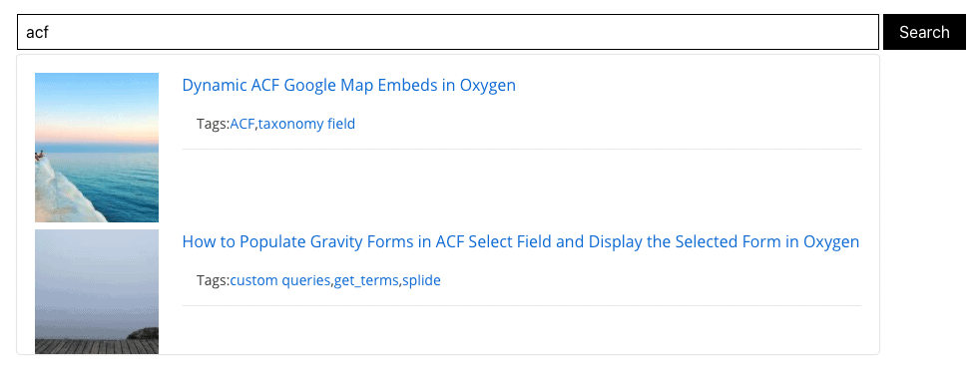The image size is (980, 379).
Task: Click the black Search button
Action: (924, 32)
